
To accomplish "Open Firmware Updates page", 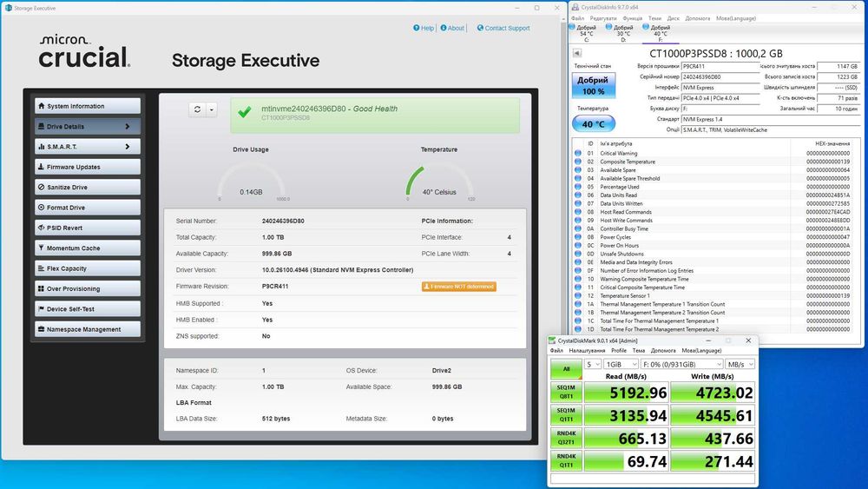I will click(88, 167).
